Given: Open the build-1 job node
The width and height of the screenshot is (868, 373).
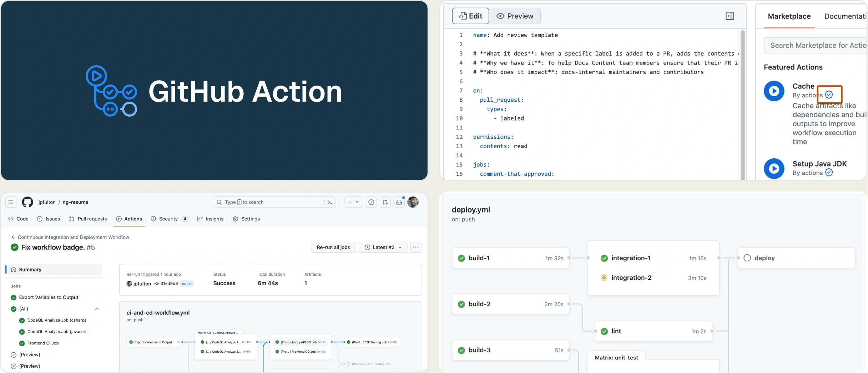Looking at the screenshot, I should pos(510,258).
